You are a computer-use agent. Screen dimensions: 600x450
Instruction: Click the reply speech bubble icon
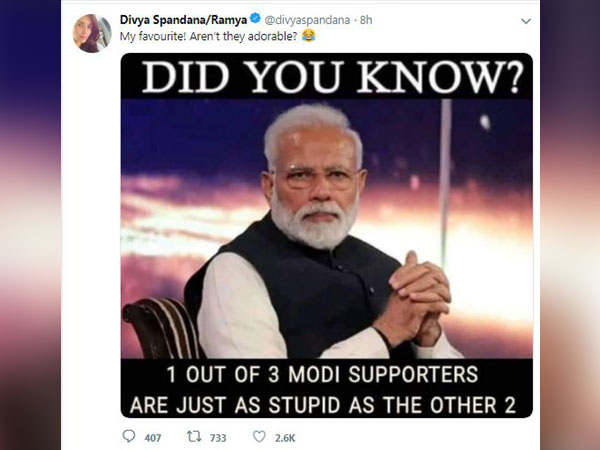(x=128, y=436)
